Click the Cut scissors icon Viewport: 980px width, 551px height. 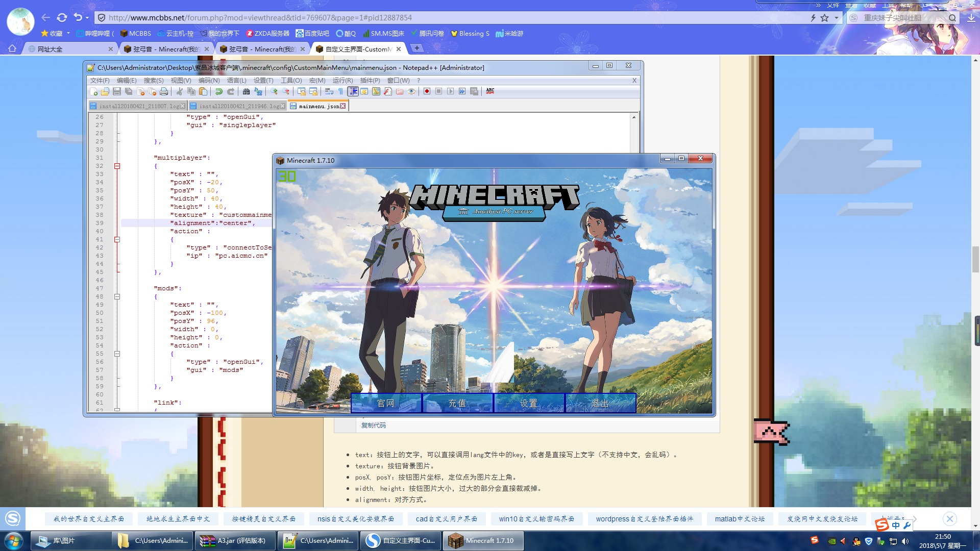180,91
